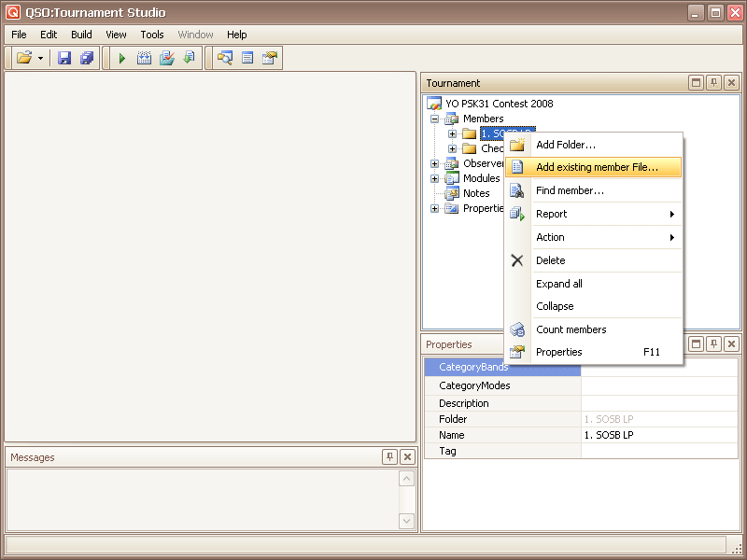This screenshot has width=747, height=560.
Task: Click the Description property value field
Action: click(659, 403)
